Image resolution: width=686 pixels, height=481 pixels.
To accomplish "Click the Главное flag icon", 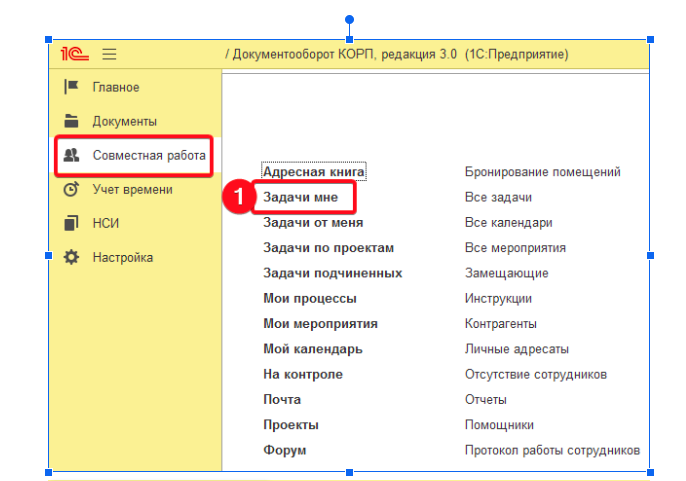I will [71, 87].
